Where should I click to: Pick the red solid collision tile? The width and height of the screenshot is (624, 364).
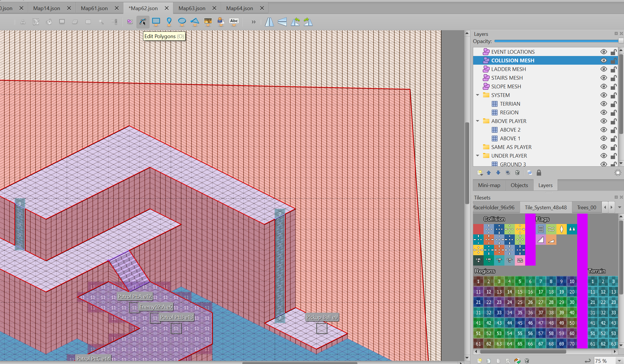(x=478, y=229)
